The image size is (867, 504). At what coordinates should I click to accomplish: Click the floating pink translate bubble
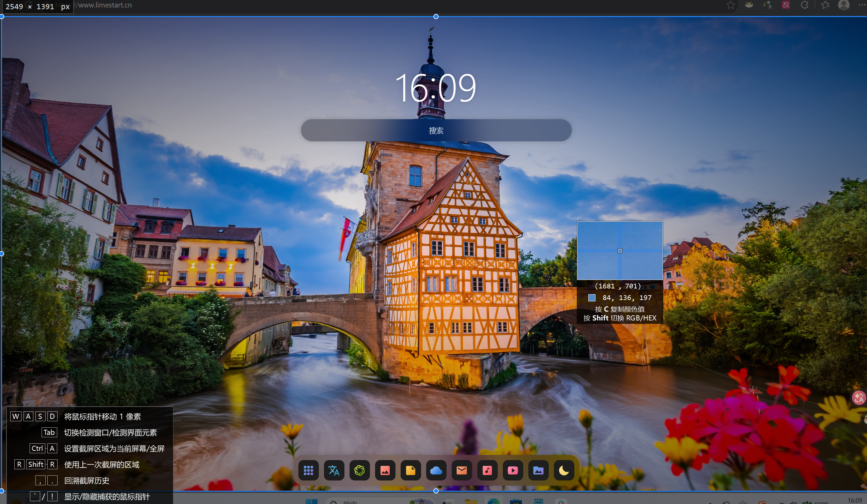click(x=859, y=398)
